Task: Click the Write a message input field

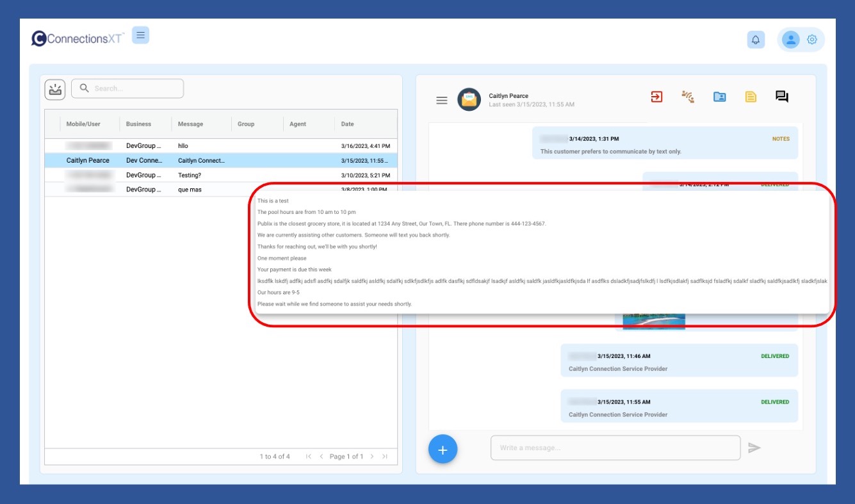Action: (x=615, y=448)
